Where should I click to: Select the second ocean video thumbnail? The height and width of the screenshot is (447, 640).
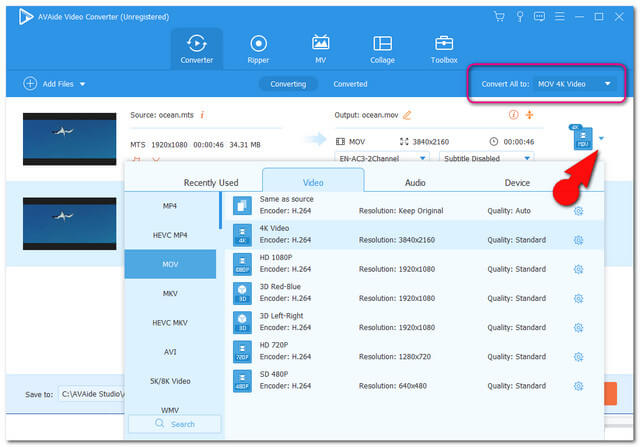point(69,224)
